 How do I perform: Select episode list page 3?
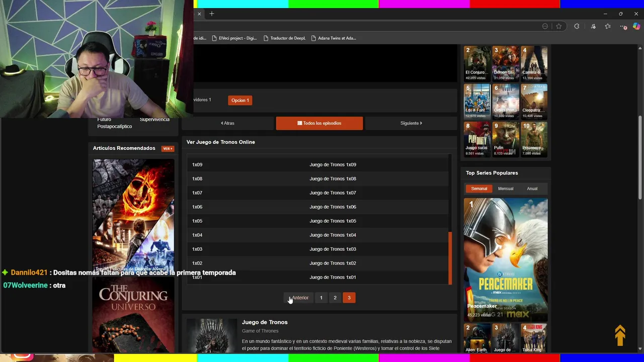point(349,298)
